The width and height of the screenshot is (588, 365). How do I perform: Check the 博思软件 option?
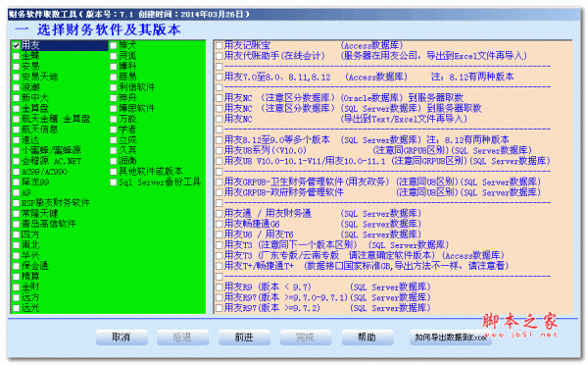[114, 109]
